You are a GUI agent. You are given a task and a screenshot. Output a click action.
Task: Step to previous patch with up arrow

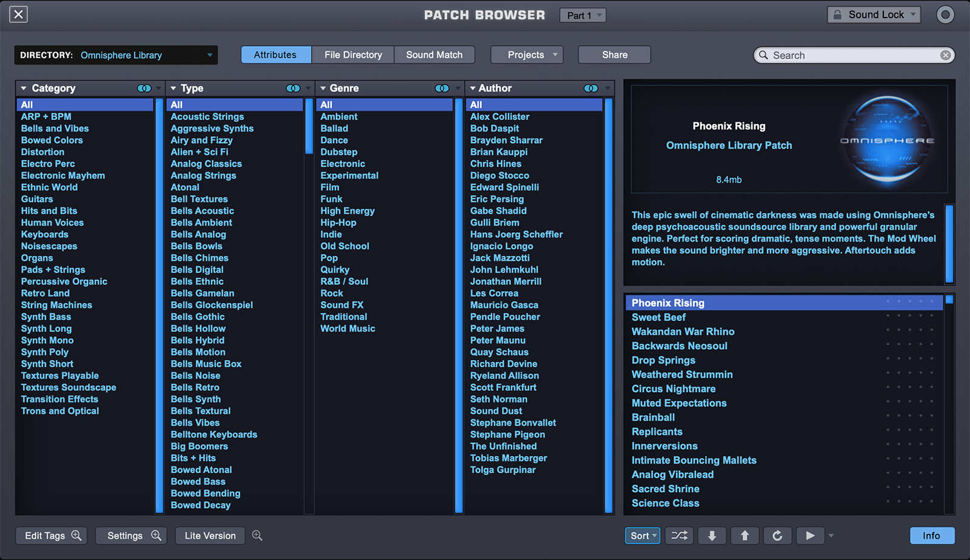click(744, 535)
